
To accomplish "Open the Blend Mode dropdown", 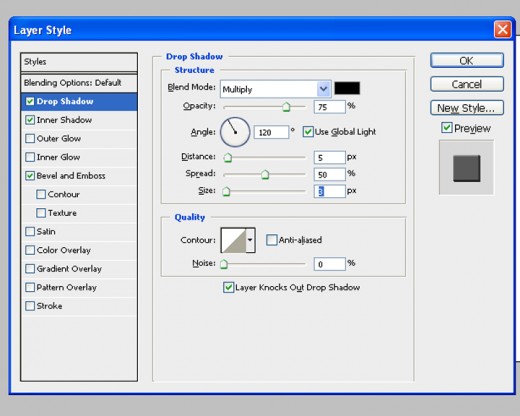I will (x=276, y=89).
